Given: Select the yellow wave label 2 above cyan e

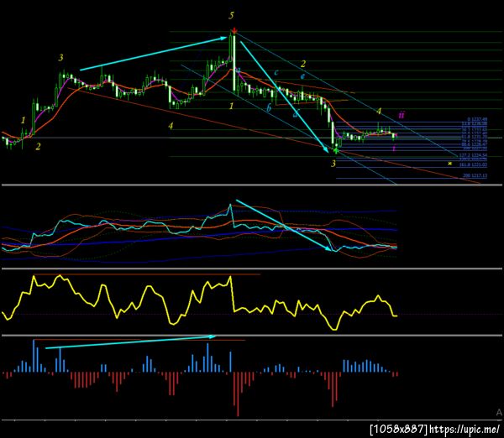Looking at the screenshot, I should click(302, 64).
